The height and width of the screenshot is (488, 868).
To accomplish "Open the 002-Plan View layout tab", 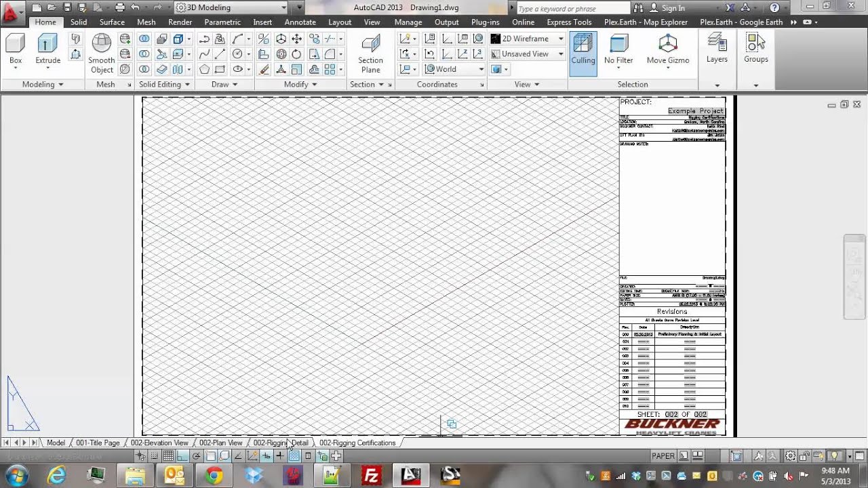I will (x=220, y=443).
